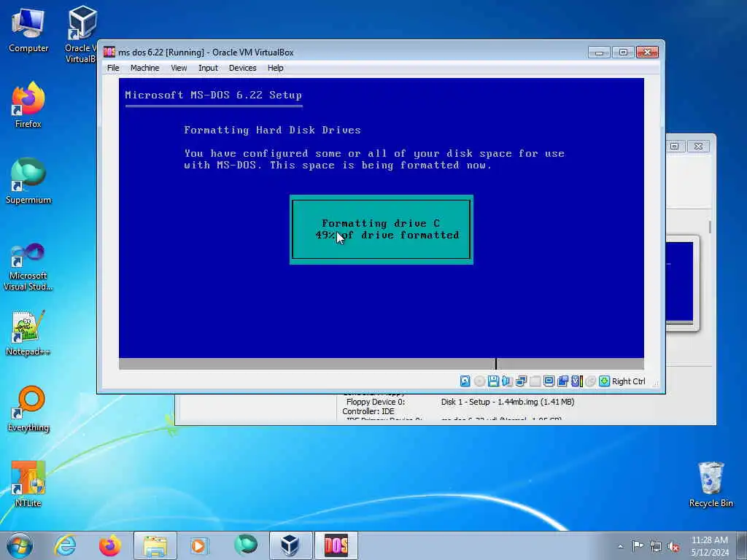The height and width of the screenshot is (560, 747).
Task: Click the 'Controller: IDE' label
Action: click(368, 411)
